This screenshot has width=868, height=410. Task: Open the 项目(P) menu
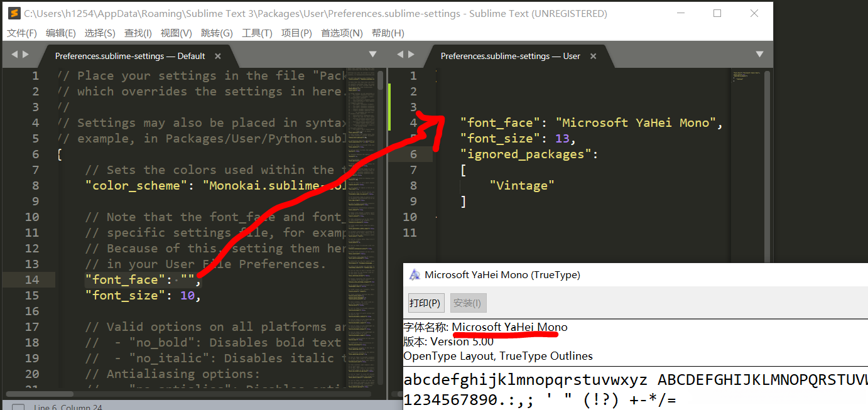pos(296,33)
